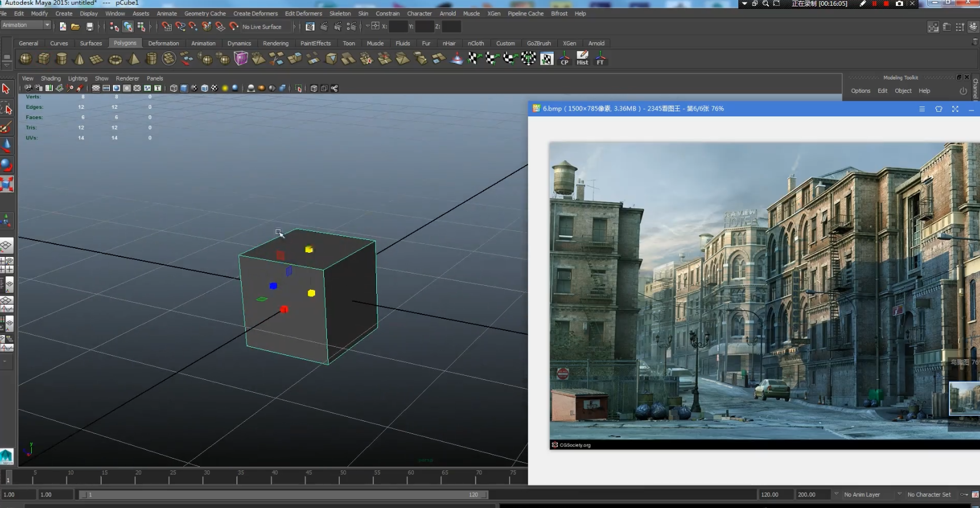Click the Four view layout icon
Image resolution: width=980 pixels, height=508 pixels.
click(6, 265)
